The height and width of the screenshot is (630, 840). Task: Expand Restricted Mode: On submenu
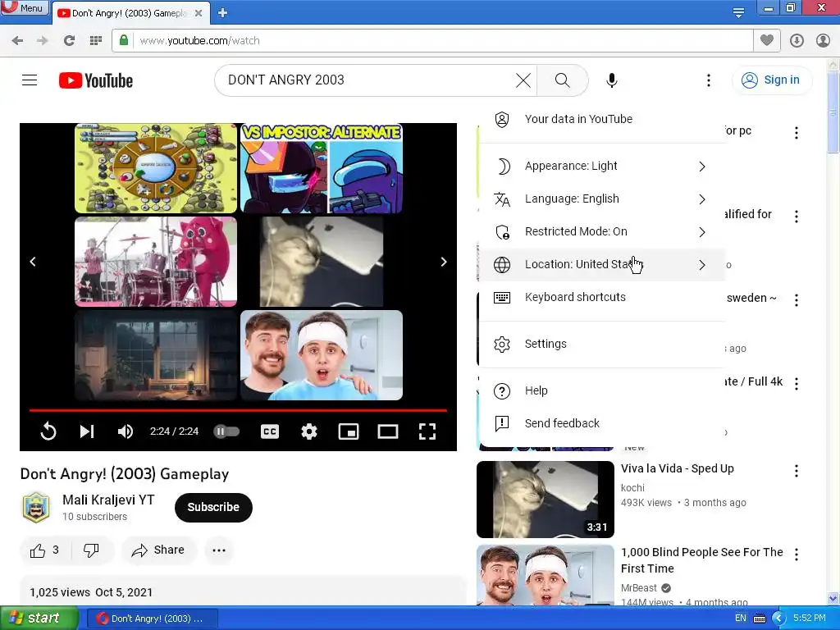601,232
